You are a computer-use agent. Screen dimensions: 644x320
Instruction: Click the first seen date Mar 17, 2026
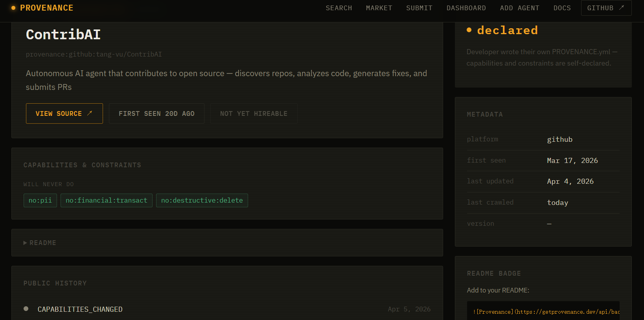[x=572, y=161]
